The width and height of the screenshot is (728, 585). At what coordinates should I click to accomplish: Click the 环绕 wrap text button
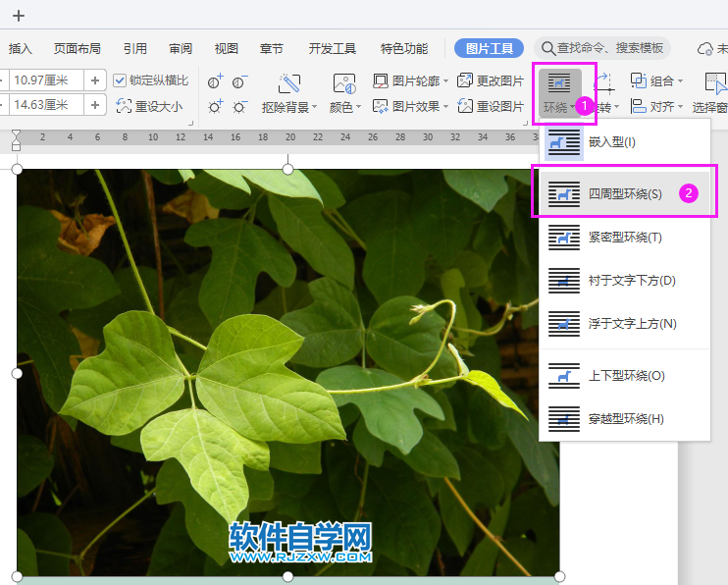point(559,93)
